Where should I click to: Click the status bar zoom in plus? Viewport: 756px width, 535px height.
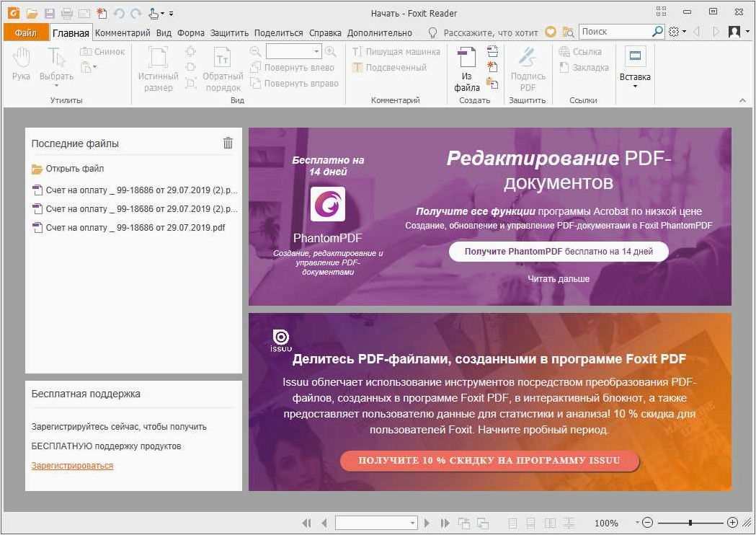[732, 523]
